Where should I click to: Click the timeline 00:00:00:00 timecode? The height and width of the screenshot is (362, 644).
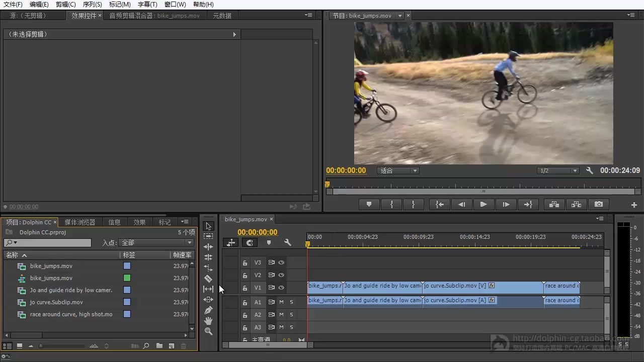point(257,232)
